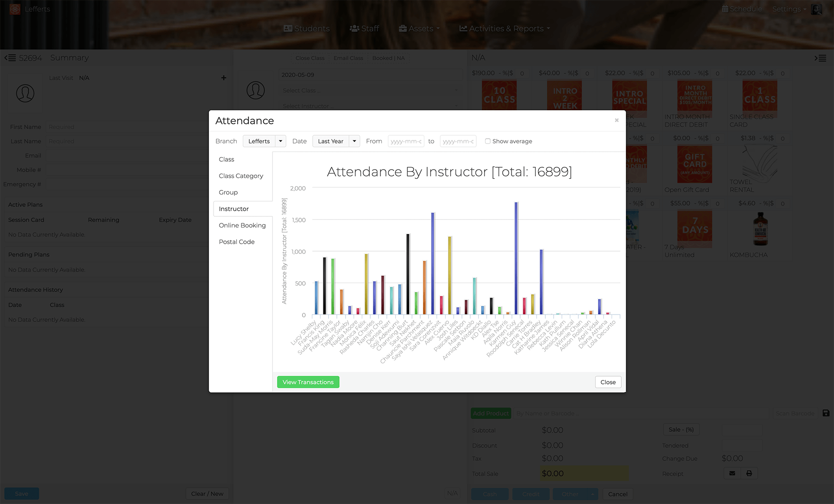Switch to the Online Booking tab
The width and height of the screenshot is (834, 504).
click(242, 225)
